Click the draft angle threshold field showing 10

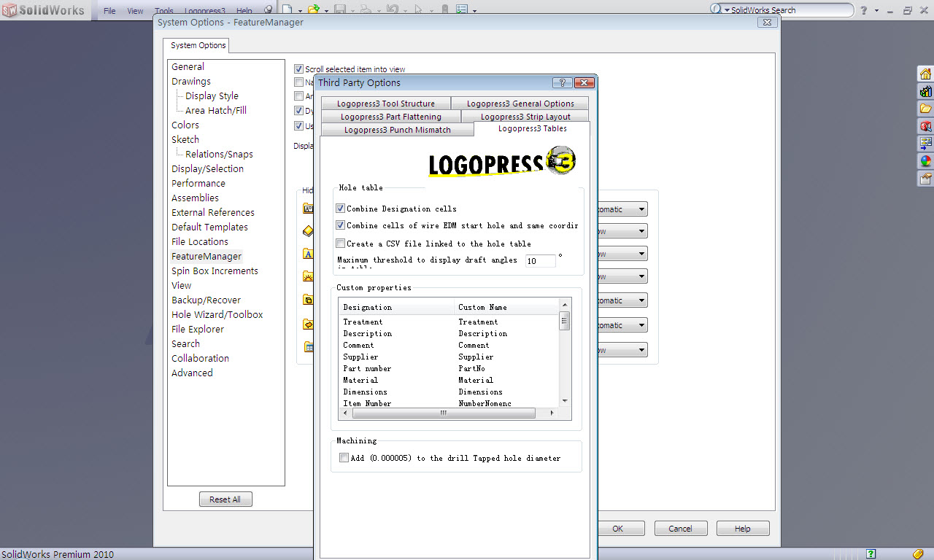pyautogui.click(x=541, y=260)
